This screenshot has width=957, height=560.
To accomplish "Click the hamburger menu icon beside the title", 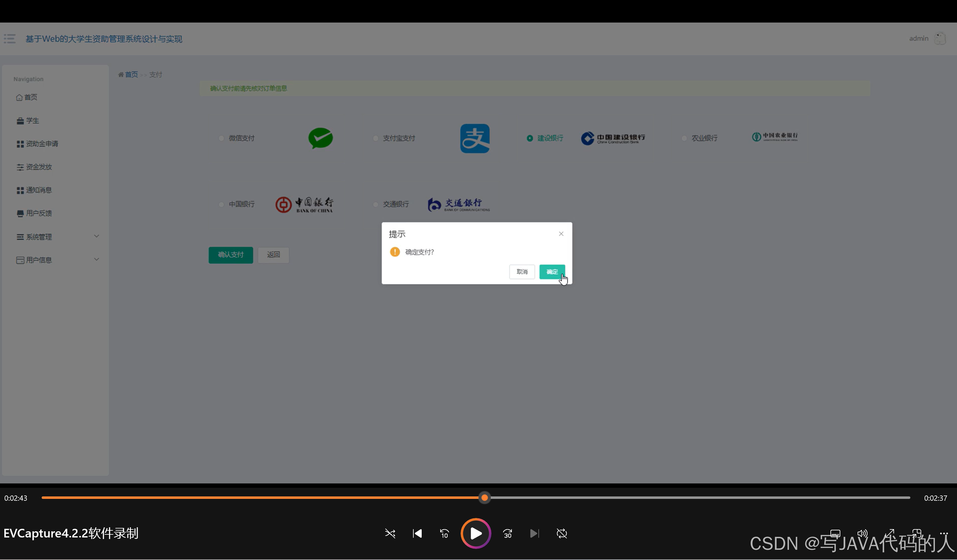I will coord(10,39).
